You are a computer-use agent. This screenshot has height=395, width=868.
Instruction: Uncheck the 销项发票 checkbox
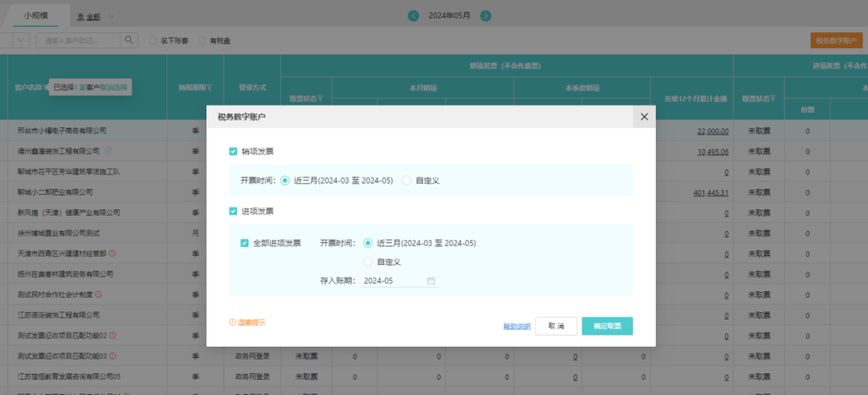(x=233, y=150)
